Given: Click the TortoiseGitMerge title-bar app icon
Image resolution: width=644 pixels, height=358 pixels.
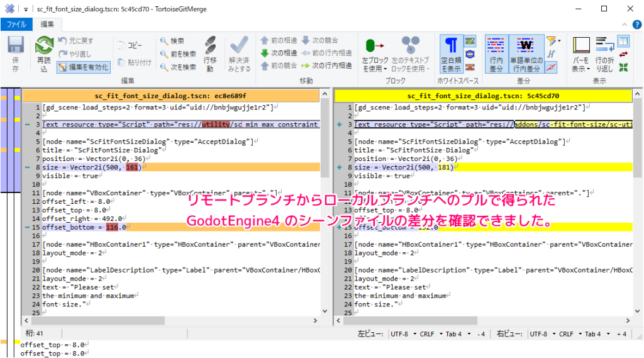Looking at the screenshot, I should tap(9, 9).
